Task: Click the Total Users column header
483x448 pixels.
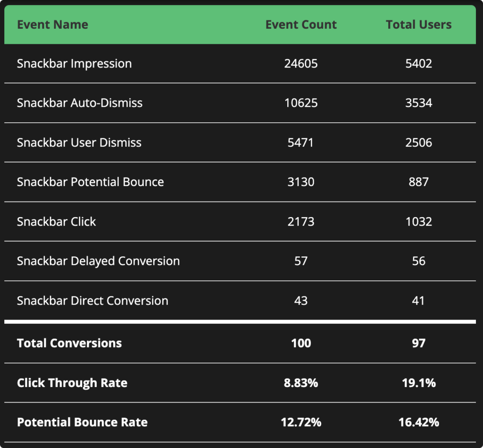Action: (418, 25)
